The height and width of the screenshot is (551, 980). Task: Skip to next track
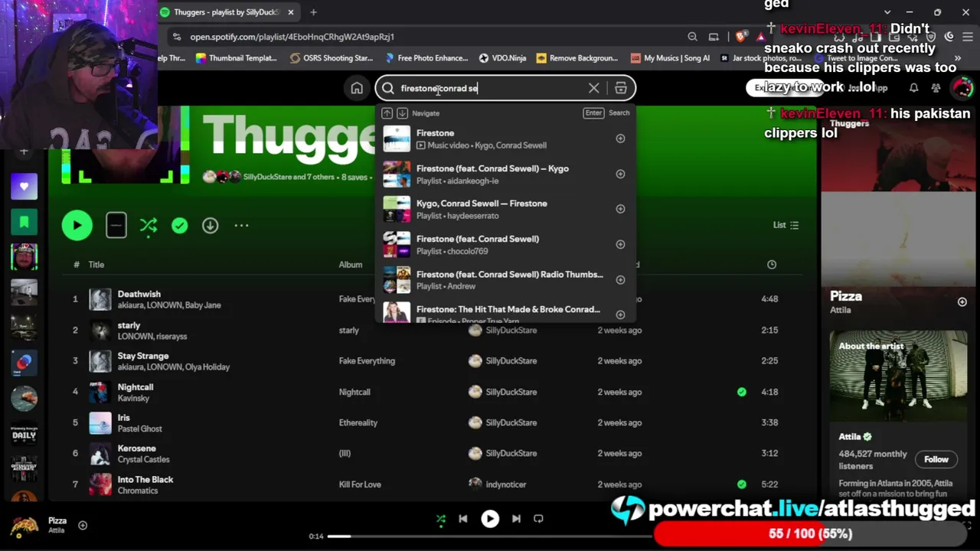[516, 519]
